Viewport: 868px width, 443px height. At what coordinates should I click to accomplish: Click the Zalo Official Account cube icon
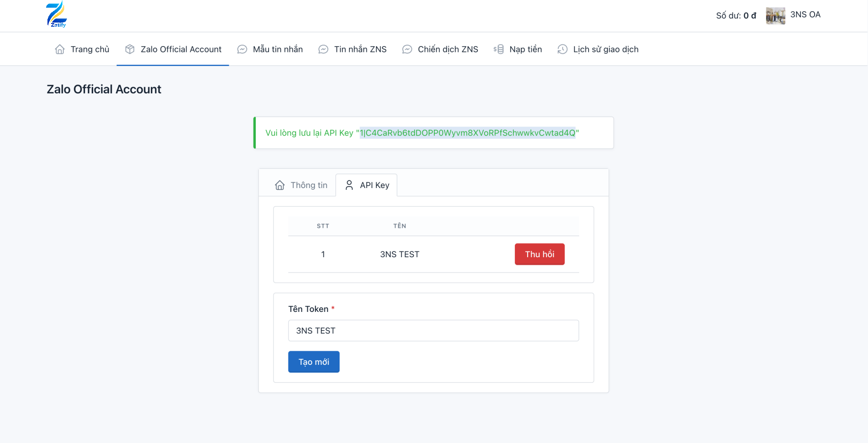[130, 49]
